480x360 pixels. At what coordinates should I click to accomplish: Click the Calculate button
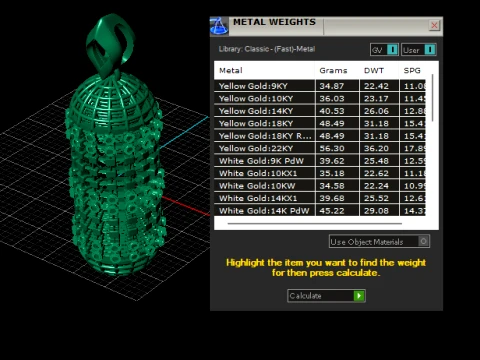[x=326, y=296]
